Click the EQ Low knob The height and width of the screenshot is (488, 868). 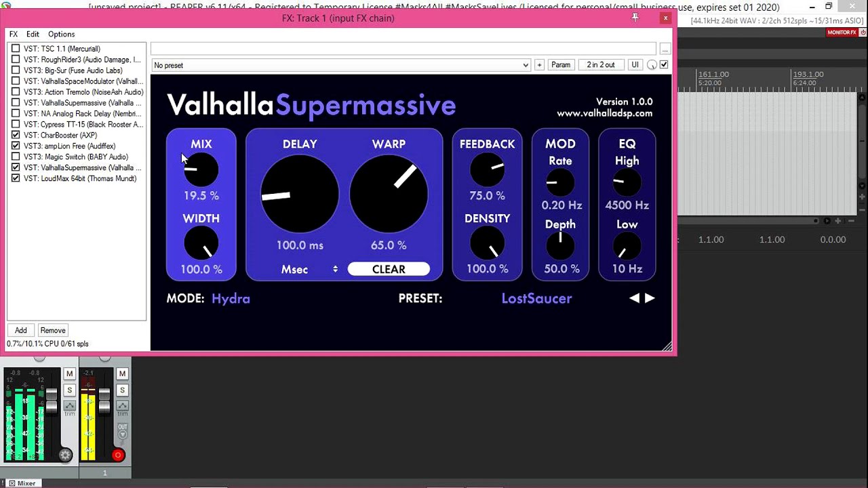tap(627, 246)
